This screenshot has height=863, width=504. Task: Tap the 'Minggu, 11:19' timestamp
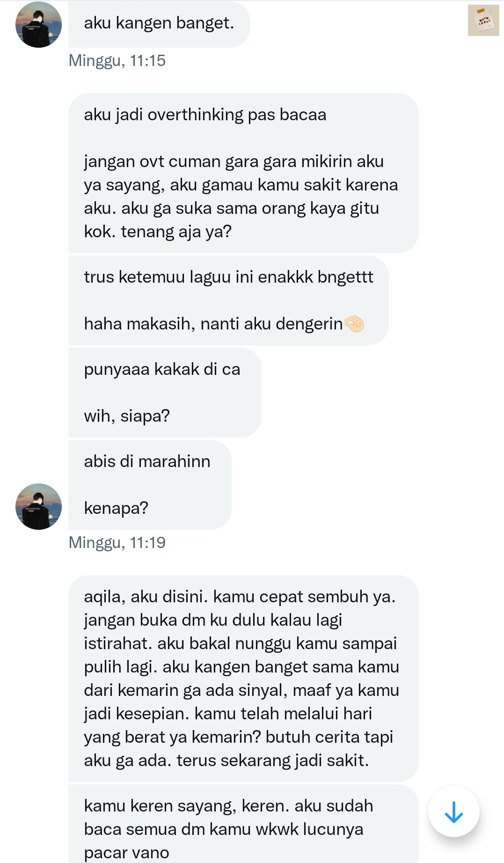(x=117, y=543)
